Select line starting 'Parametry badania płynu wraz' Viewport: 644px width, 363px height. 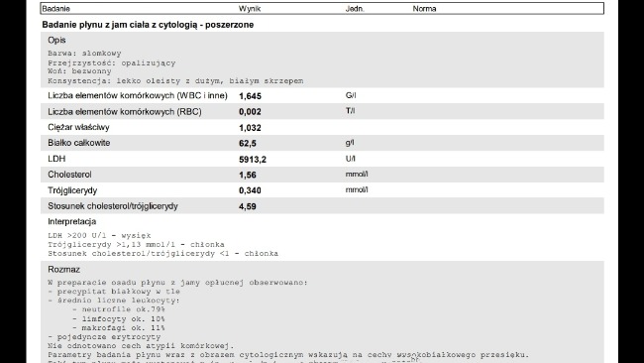coord(288,355)
